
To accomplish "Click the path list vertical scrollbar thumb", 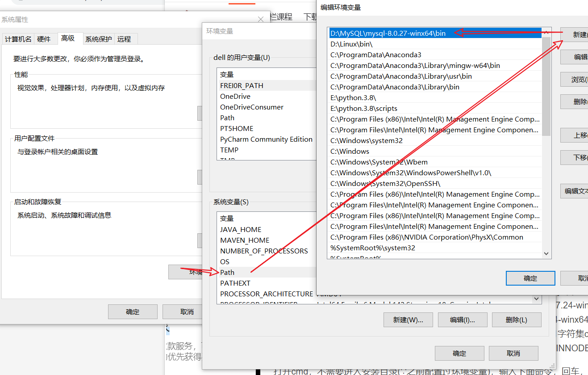I will coord(546,86).
